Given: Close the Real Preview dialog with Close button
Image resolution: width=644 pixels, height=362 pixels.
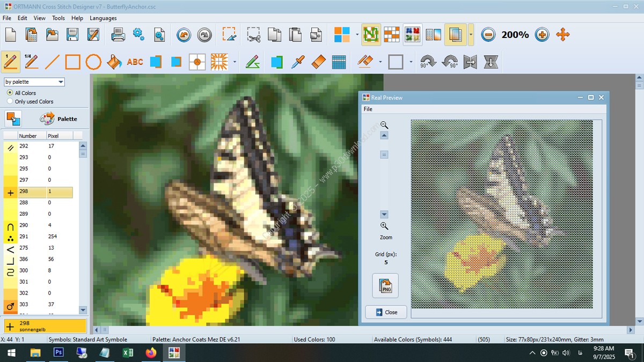Looking at the screenshot, I should click(386, 312).
